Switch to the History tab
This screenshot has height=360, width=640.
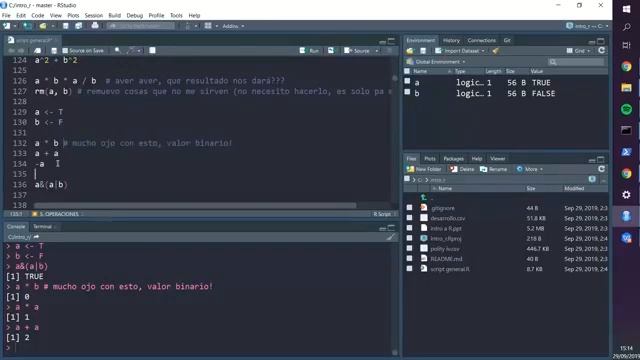pyautogui.click(x=451, y=40)
